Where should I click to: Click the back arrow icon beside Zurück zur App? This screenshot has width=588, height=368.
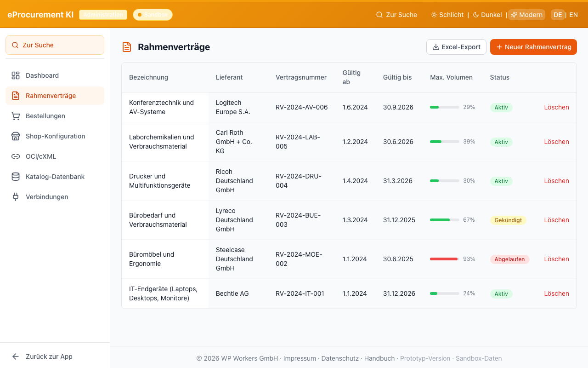pos(16,356)
